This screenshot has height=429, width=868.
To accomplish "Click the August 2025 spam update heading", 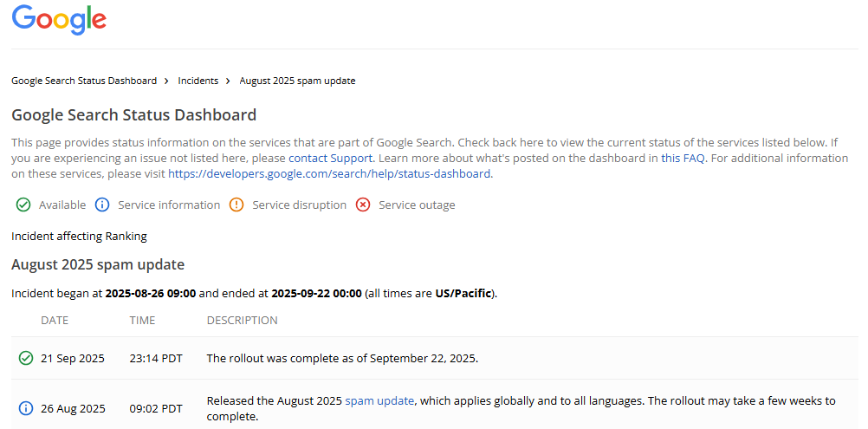I will point(98,264).
